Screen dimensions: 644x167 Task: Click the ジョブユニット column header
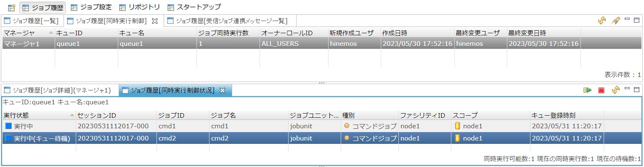(314, 115)
